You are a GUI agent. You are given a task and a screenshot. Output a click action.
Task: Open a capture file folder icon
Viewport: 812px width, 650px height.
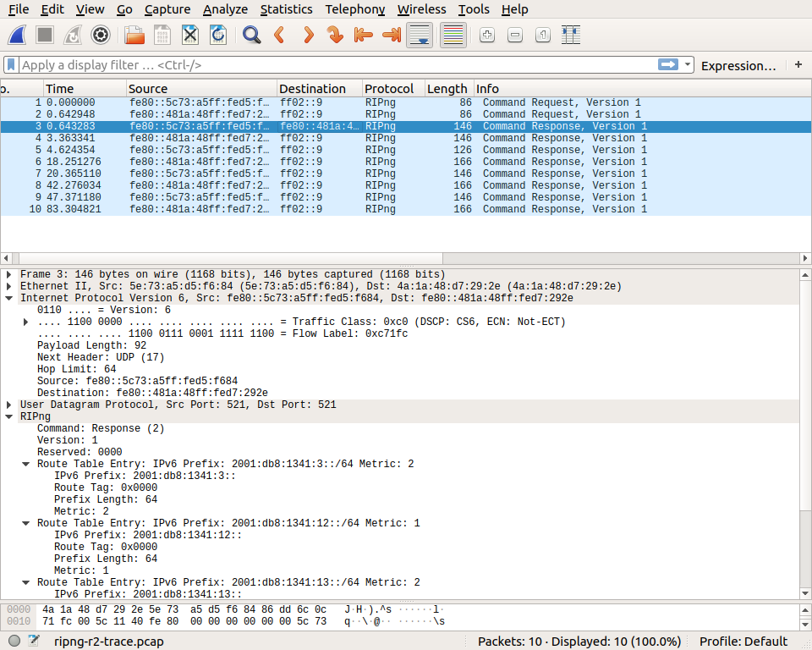134,36
